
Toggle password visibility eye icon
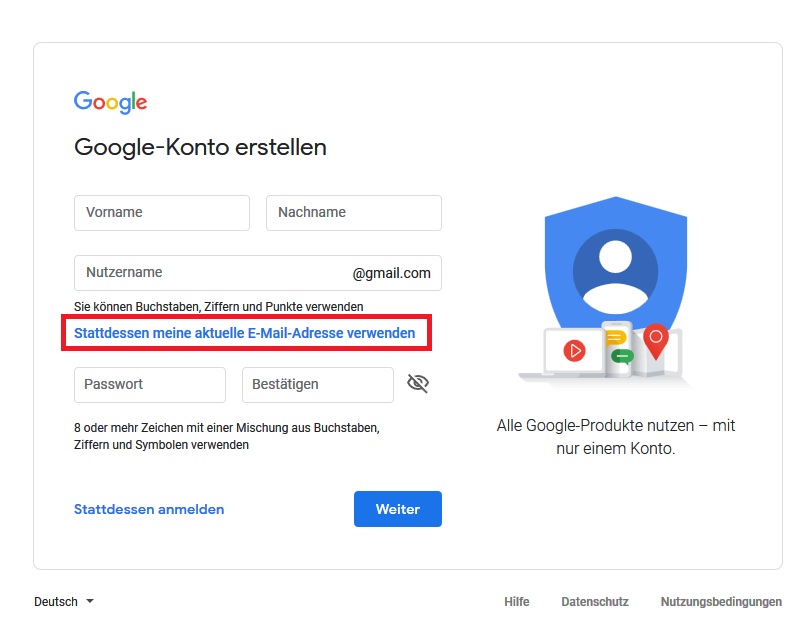pos(418,384)
